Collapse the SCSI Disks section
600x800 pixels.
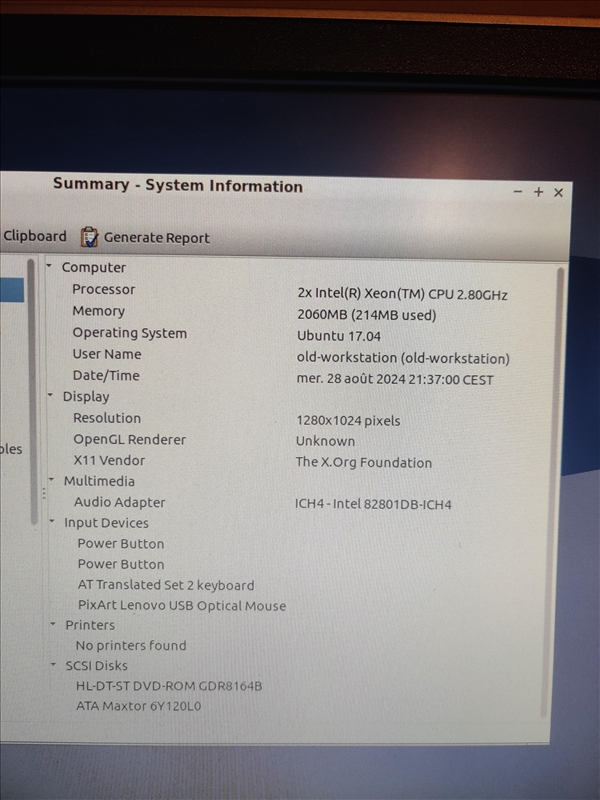click(55, 664)
